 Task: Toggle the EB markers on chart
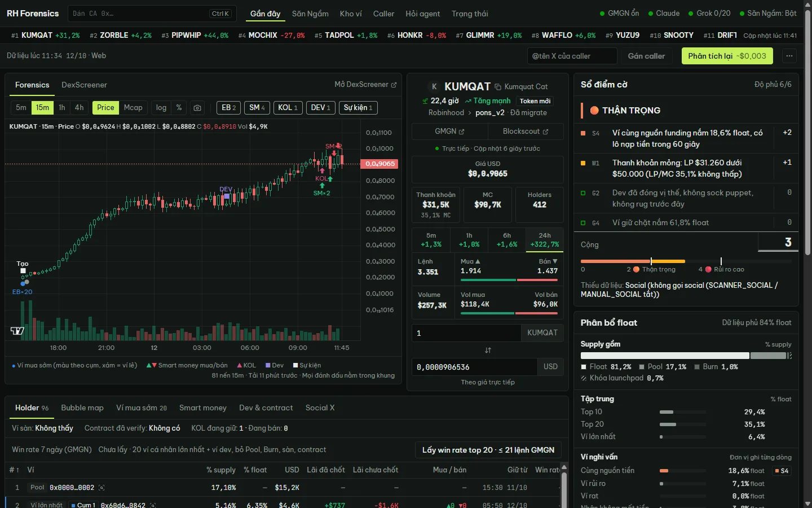pos(229,108)
